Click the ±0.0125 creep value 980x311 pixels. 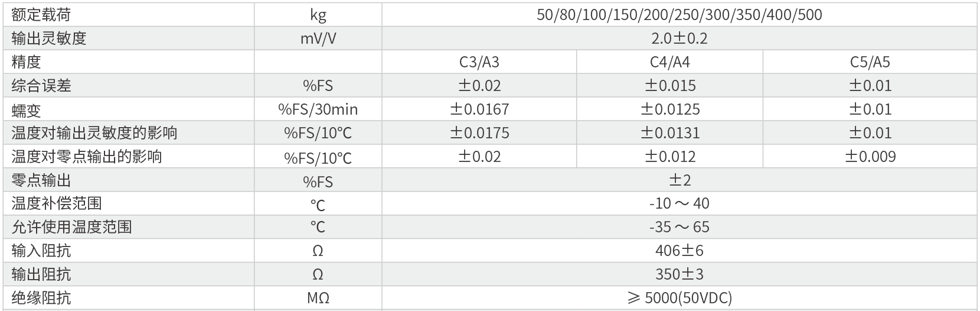pos(669,109)
